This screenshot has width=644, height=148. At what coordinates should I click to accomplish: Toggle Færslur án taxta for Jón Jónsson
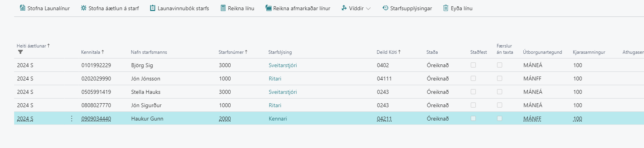[499, 79]
